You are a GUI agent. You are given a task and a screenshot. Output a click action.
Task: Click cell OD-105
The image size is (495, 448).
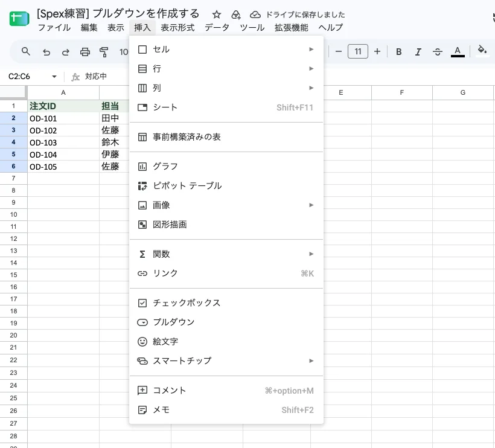coord(63,167)
